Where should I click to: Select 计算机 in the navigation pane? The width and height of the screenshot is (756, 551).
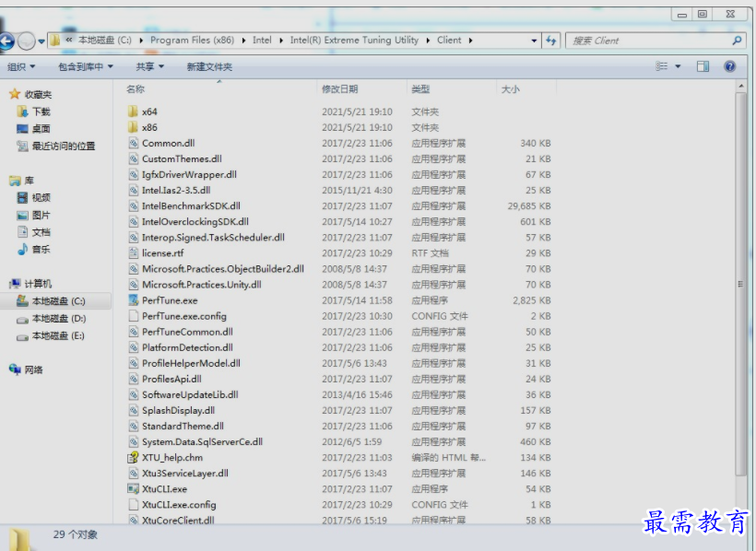(x=38, y=284)
